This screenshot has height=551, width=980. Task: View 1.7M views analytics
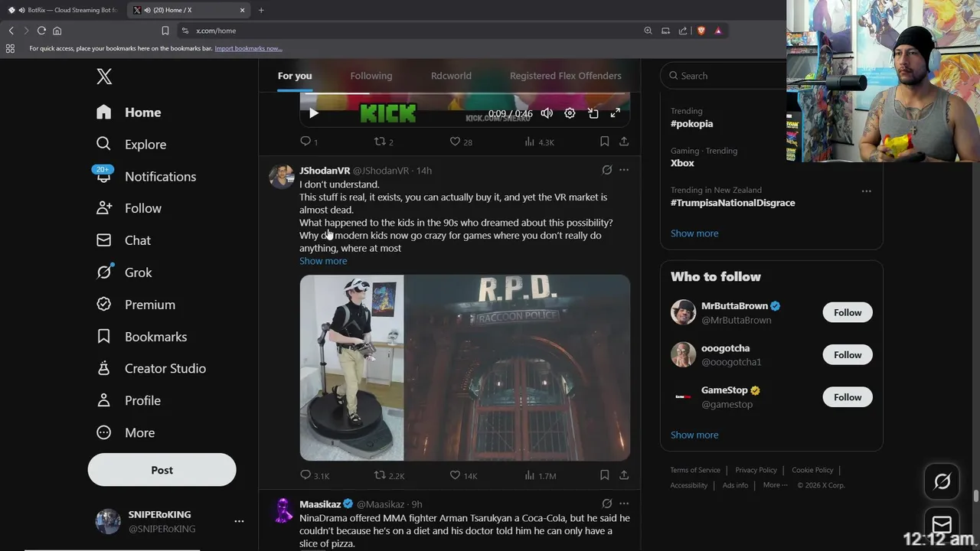point(540,475)
